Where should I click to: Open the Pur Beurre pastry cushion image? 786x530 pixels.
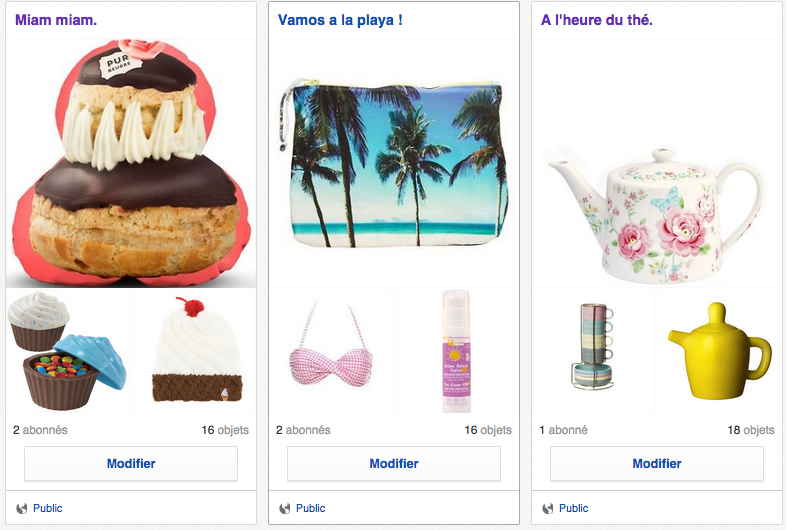tap(131, 163)
